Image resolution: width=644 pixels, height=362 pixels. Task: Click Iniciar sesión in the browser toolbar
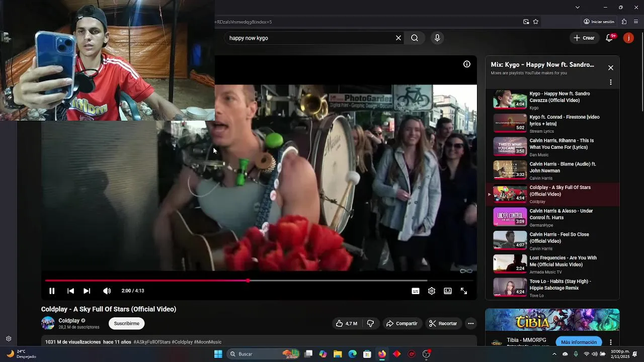[x=599, y=22]
